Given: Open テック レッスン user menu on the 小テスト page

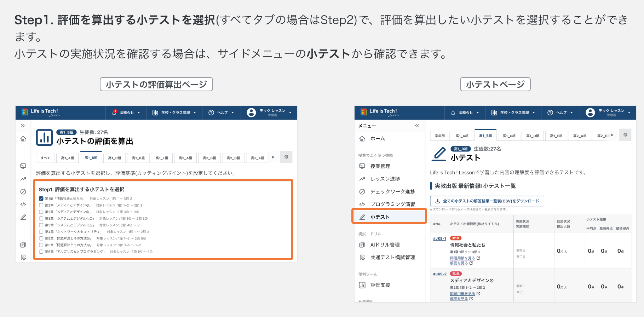Looking at the screenshot, I should click(x=608, y=113).
